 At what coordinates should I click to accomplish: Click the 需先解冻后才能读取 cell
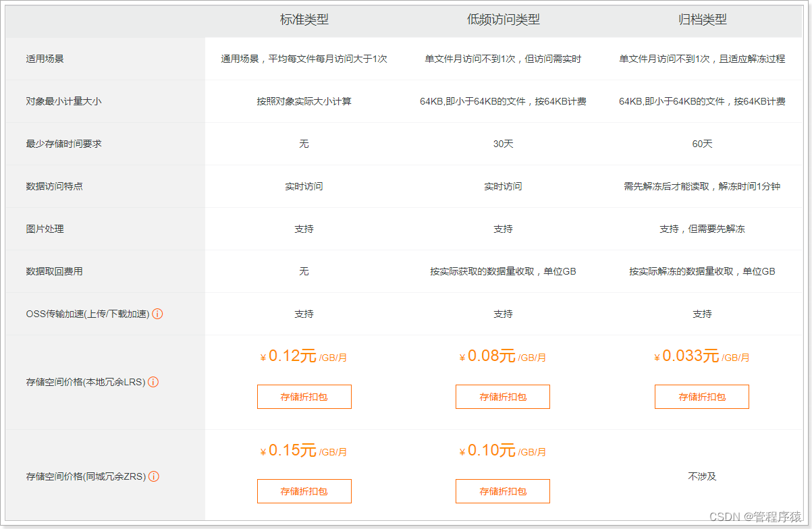point(701,186)
